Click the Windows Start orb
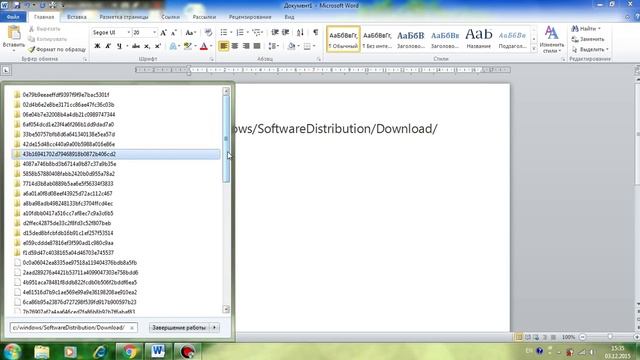 tap(12, 351)
